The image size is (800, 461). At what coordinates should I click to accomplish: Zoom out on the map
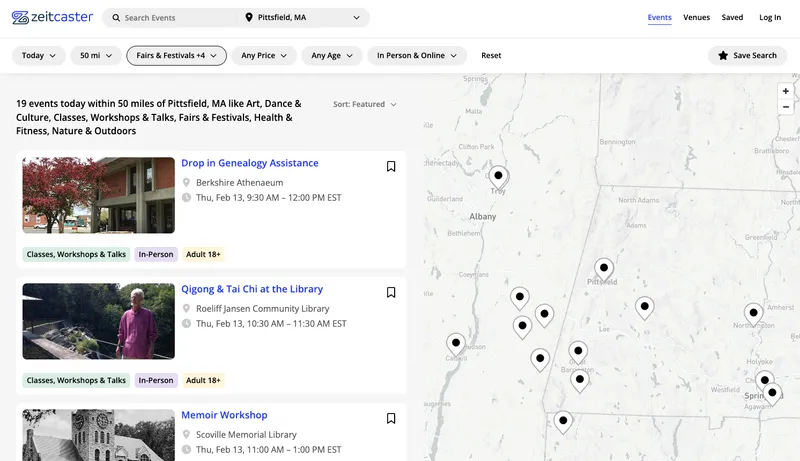click(x=786, y=107)
